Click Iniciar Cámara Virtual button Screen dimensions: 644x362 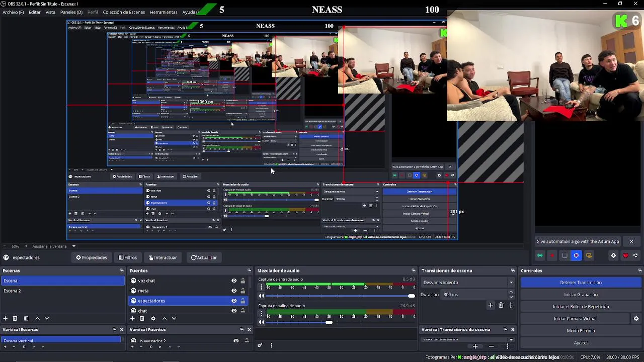coord(575,319)
